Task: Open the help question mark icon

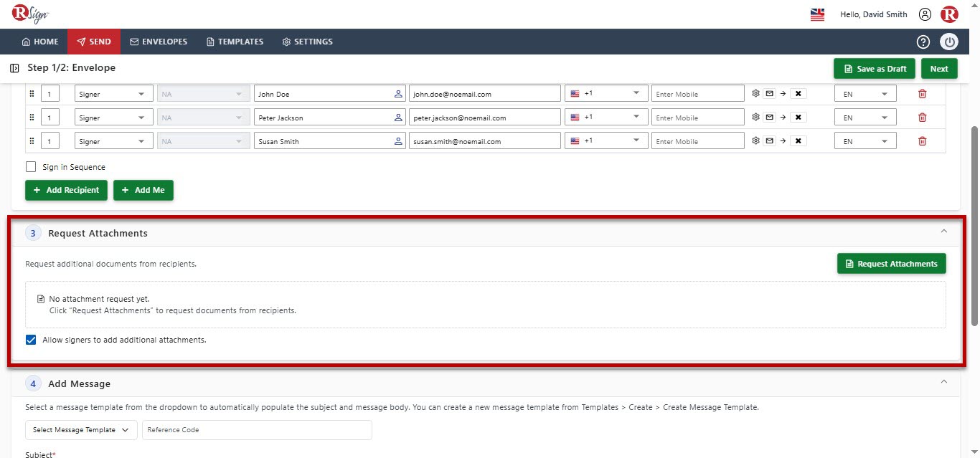Action: [923, 42]
